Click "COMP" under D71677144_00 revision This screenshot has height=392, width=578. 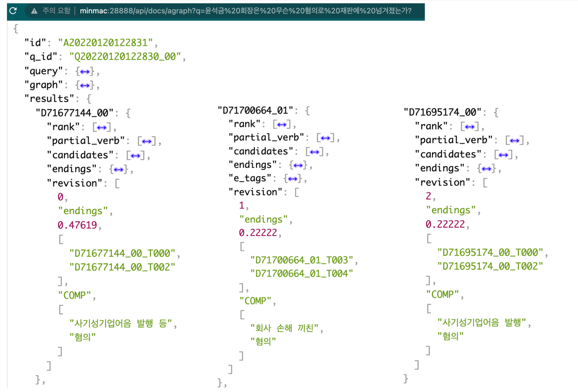[x=75, y=295]
